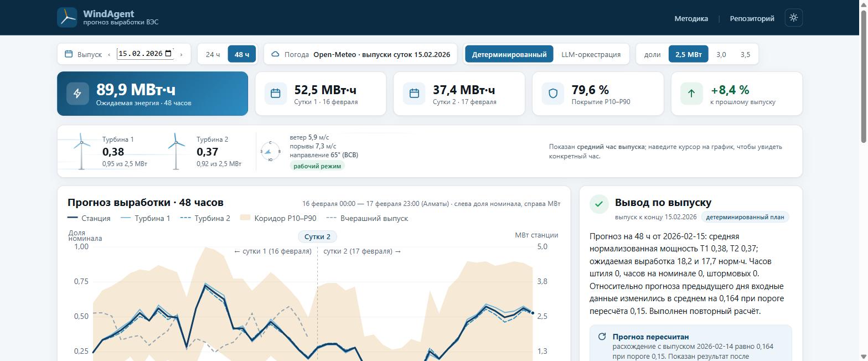868x361 pixels.
Task: Click the wind direction compass icon
Action: tap(270, 151)
